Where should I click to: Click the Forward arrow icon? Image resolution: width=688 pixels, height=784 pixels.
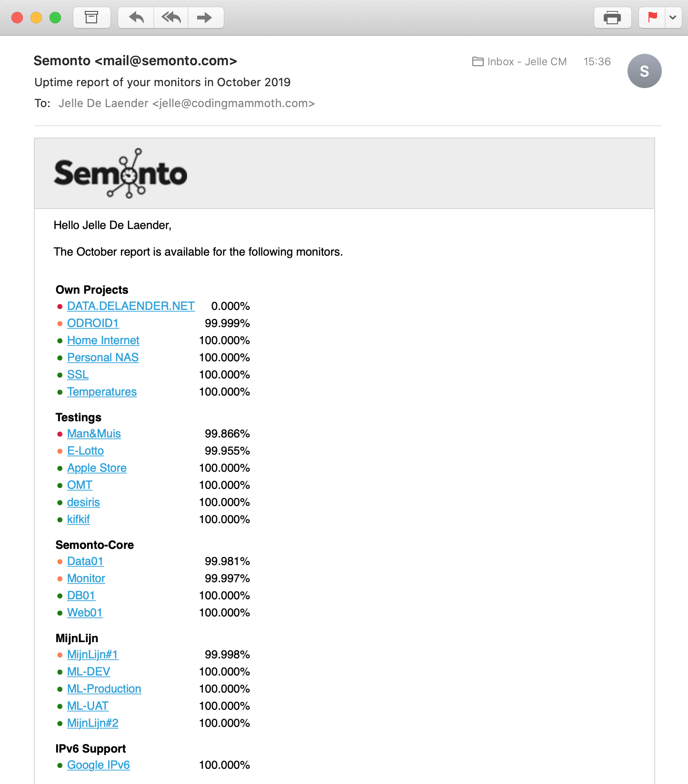click(x=205, y=18)
